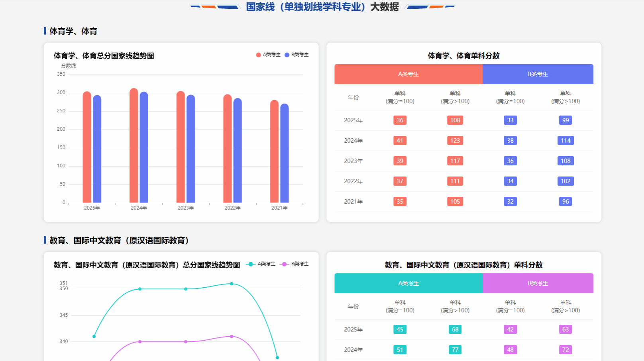Click the highest teal point on line chart
Viewport: 644px width, 361px height.
(x=232, y=284)
